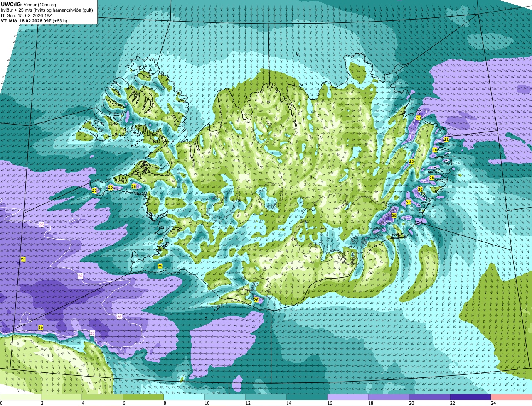Click the yellow 25 gust marker near Reykjanes peninsula
Image resolution: width=532 pixels, height=406 pixels.
160,266
